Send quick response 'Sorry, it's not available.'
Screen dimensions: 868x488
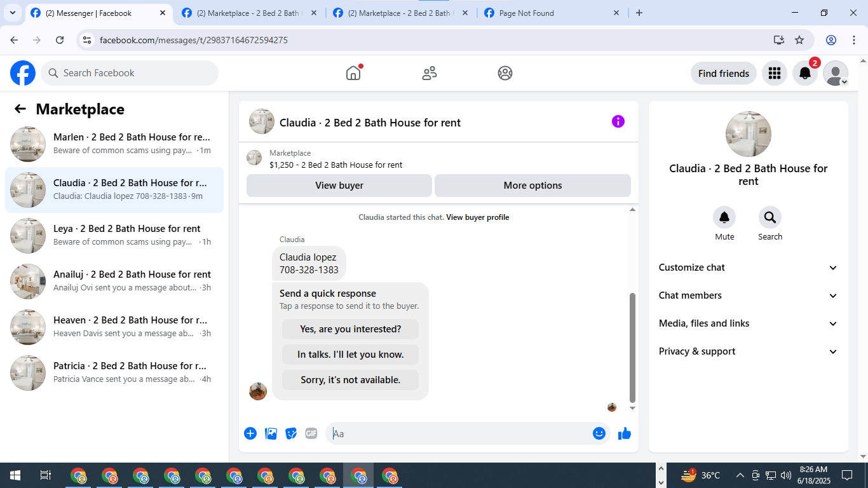click(x=351, y=380)
